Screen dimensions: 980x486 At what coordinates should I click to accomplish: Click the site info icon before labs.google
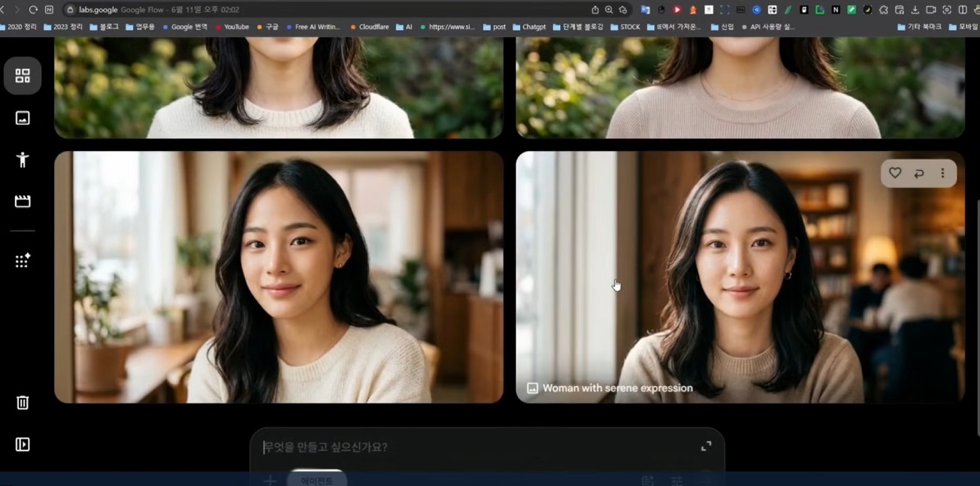coord(70,10)
